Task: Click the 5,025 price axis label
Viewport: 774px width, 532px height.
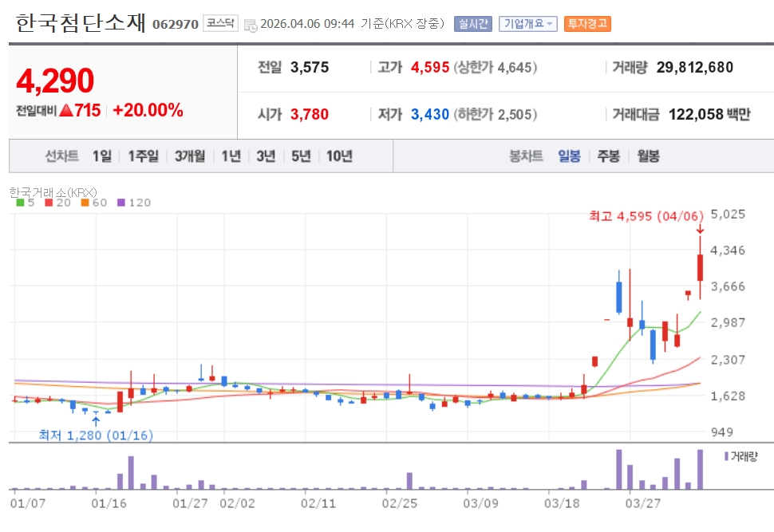Action: coord(728,215)
